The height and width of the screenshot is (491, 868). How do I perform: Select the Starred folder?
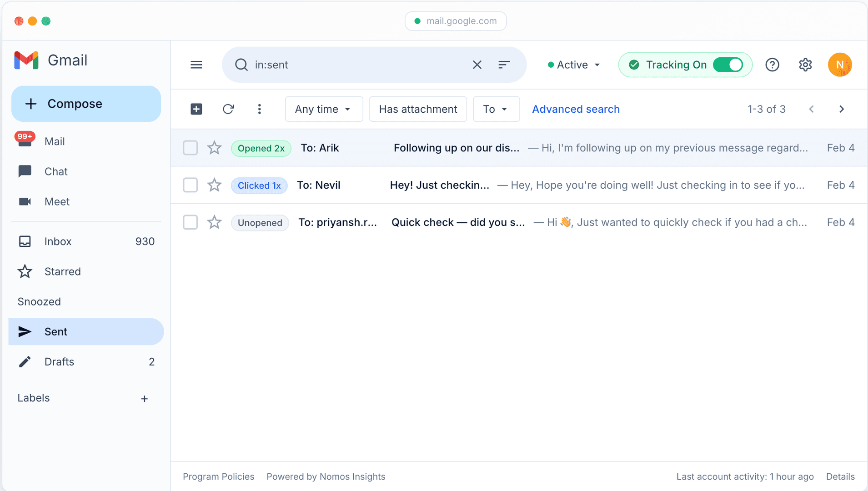pyautogui.click(x=62, y=271)
